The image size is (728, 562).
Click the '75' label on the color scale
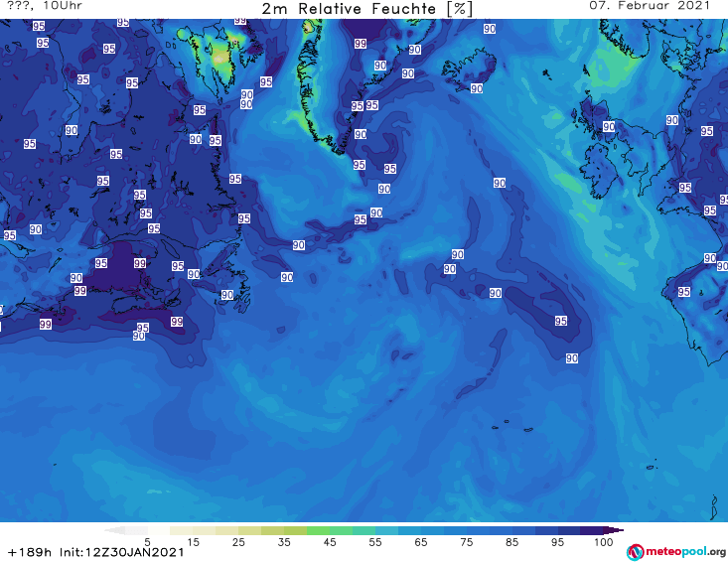point(467,542)
